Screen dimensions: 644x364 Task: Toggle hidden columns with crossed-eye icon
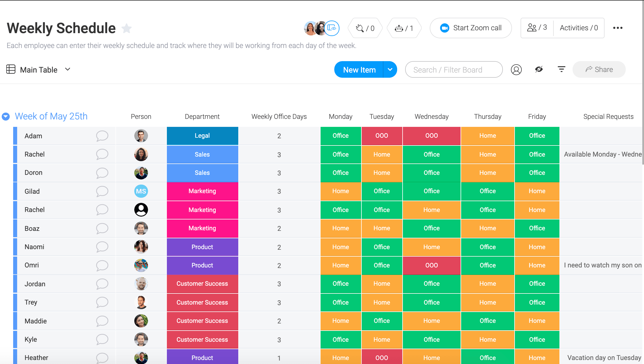point(539,69)
